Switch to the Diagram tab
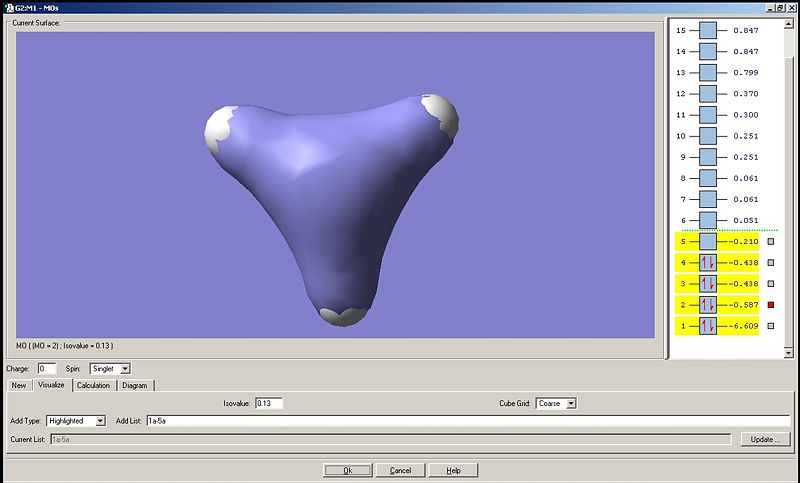 (x=135, y=385)
